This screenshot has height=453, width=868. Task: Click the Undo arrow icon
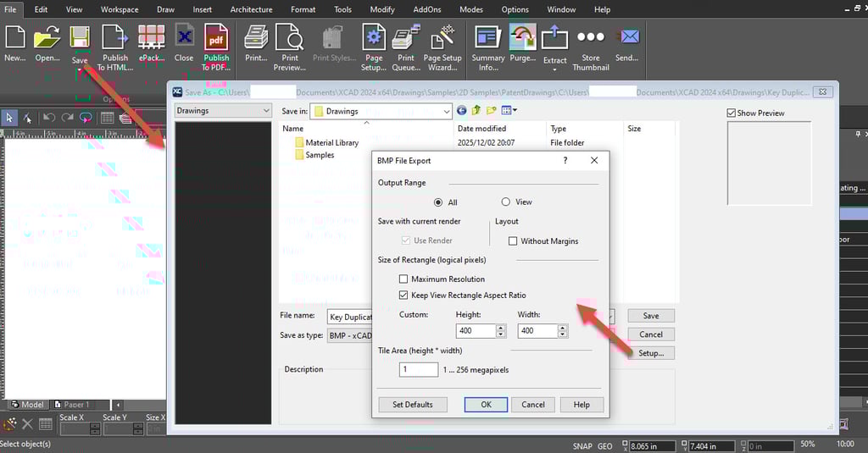48,117
